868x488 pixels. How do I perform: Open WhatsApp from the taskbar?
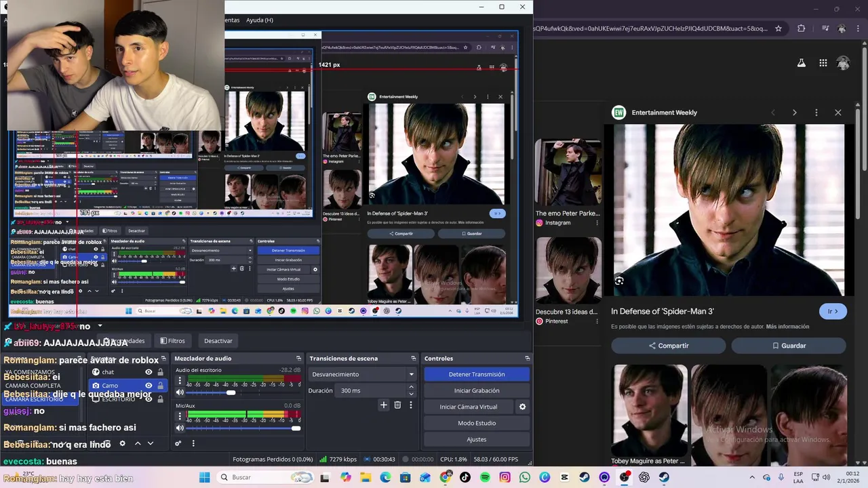tap(525, 477)
